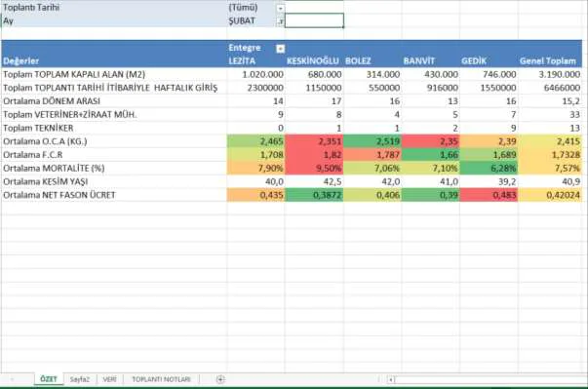Select the total cell 3.190.000

550,74
